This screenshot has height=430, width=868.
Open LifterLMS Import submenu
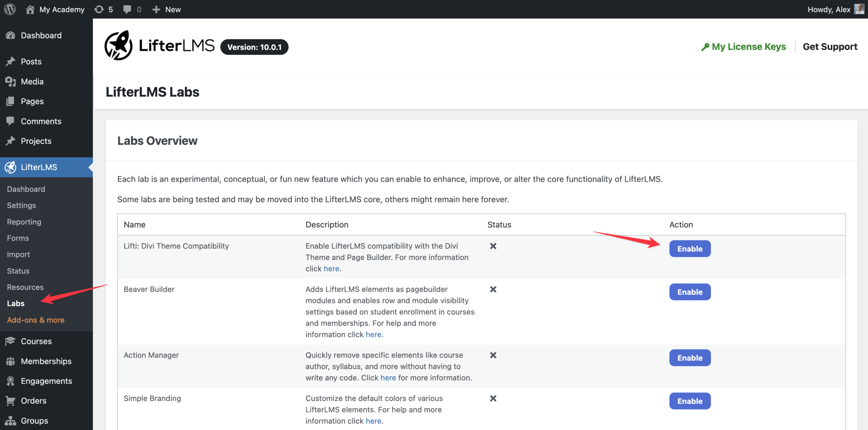pyautogui.click(x=18, y=254)
